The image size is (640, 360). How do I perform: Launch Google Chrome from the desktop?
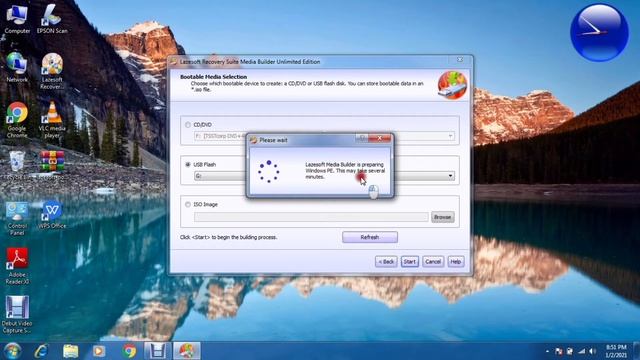coord(17,119)
